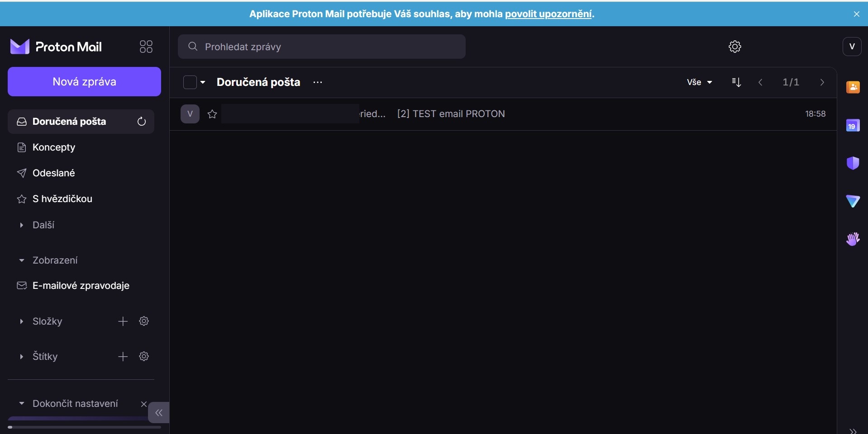Refresh the Doručená pošta folder

(x=142, y=122)
